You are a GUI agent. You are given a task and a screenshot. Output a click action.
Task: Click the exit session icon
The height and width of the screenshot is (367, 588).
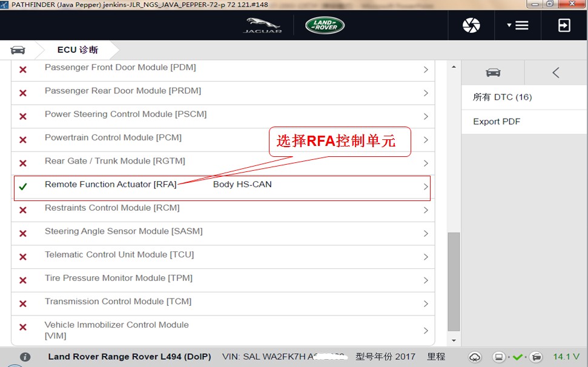[564, 25]
